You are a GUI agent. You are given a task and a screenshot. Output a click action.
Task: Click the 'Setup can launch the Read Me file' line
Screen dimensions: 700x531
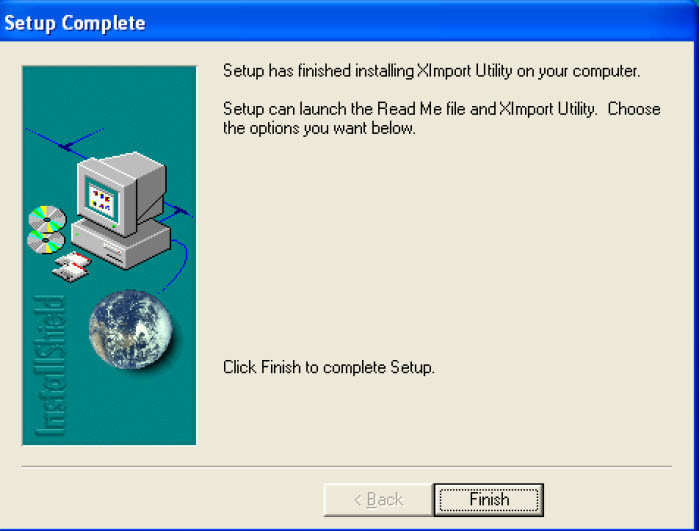(x=442, y=109)
